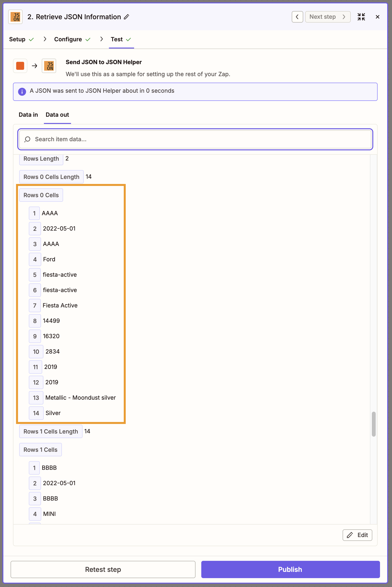Focus the Search item data field

pos(195,139)
